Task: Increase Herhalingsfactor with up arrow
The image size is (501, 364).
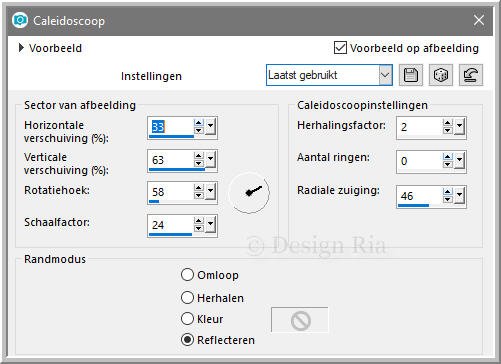Action: (448, 123)
